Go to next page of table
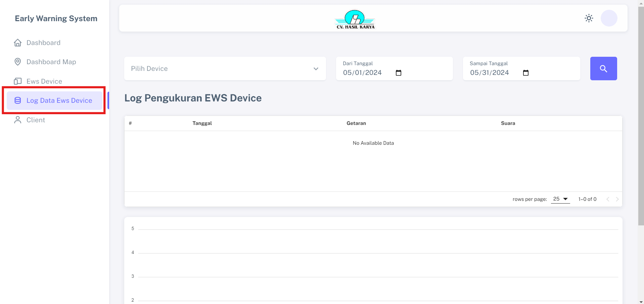This screenshot has height=304, width=644. [617, 199]
